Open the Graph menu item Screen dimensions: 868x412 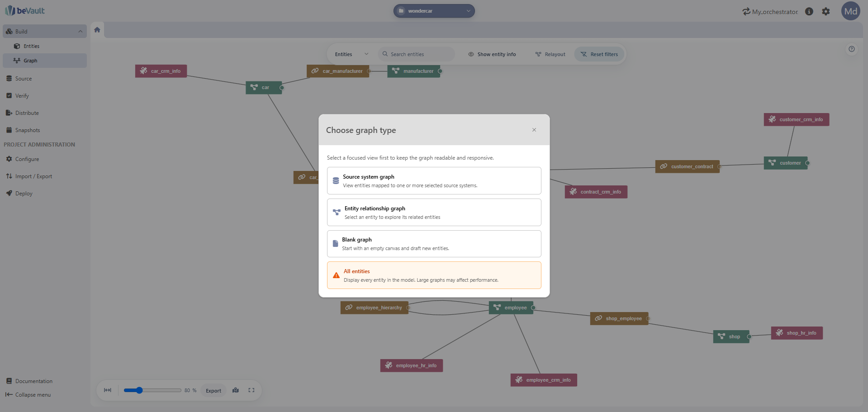point(44,61)
